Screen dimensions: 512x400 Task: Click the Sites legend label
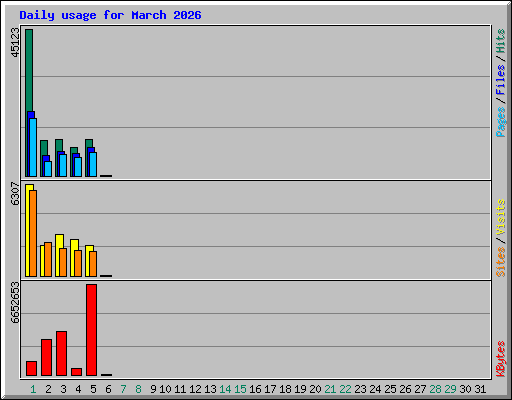coord(500,262)
